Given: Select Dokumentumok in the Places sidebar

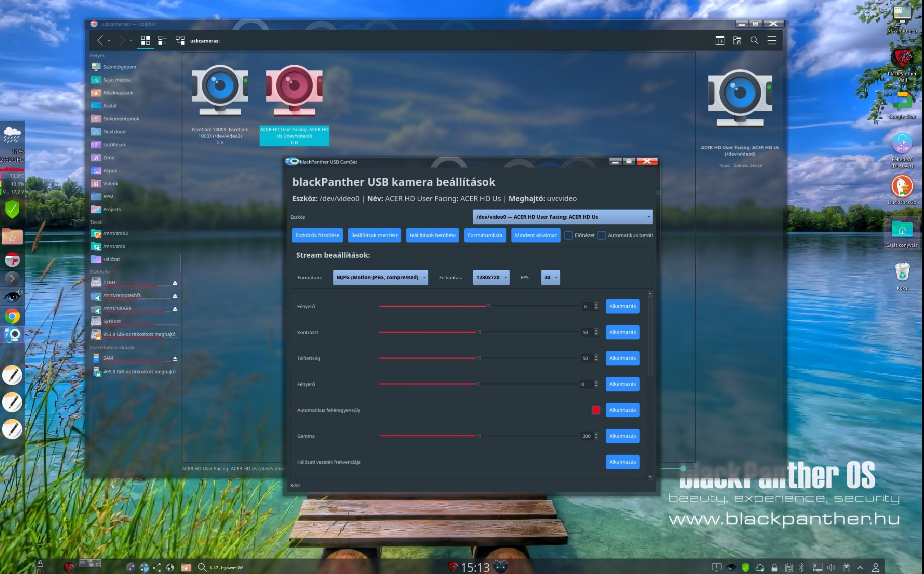Looking at the screenshot, I should click(x=121, y=118).
